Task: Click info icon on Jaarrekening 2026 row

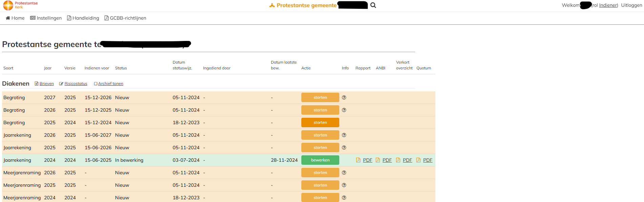Action: (x=344, y=135)
